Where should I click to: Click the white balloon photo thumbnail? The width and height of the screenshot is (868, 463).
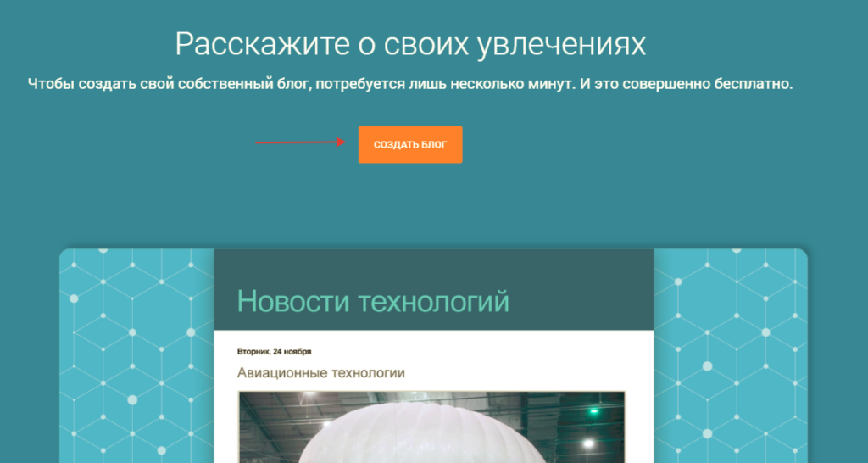pos(431,427)
